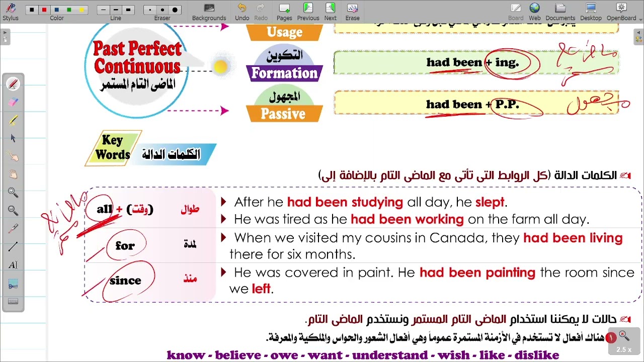
Task: Click the orange 'Usage' label
Action: point(284,33)
